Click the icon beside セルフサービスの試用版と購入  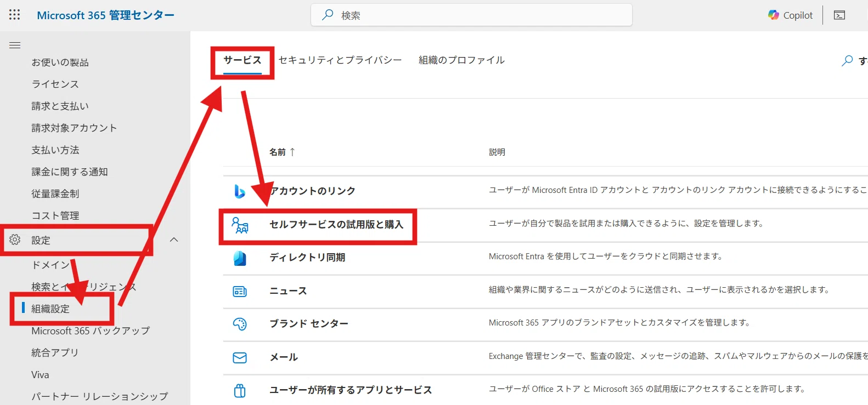click(x=240, y=225)
